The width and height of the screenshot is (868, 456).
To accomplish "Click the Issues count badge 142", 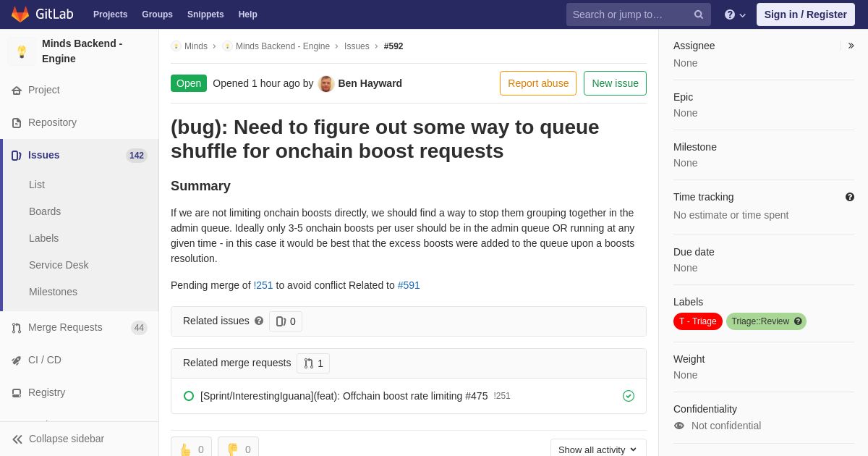I will pos(137,156).
